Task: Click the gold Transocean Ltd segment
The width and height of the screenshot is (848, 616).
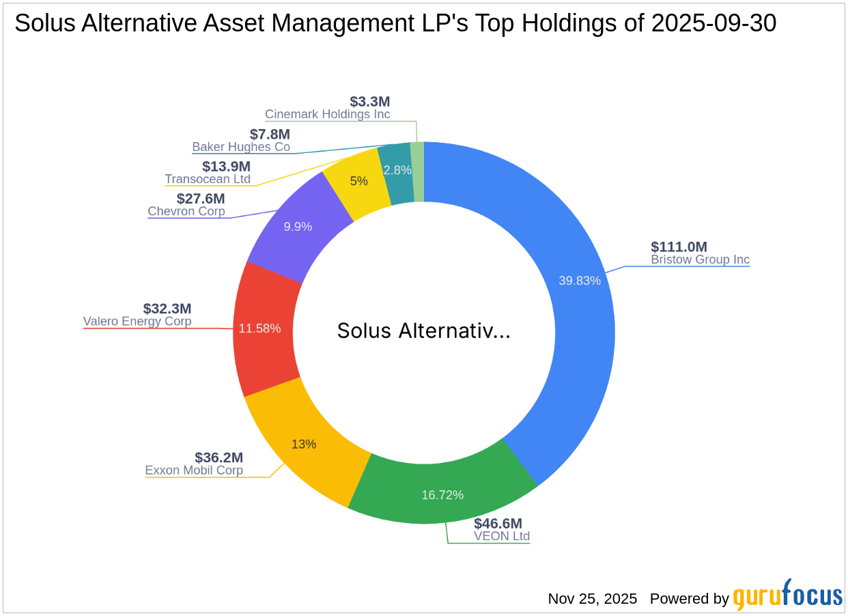Action: 358,181
